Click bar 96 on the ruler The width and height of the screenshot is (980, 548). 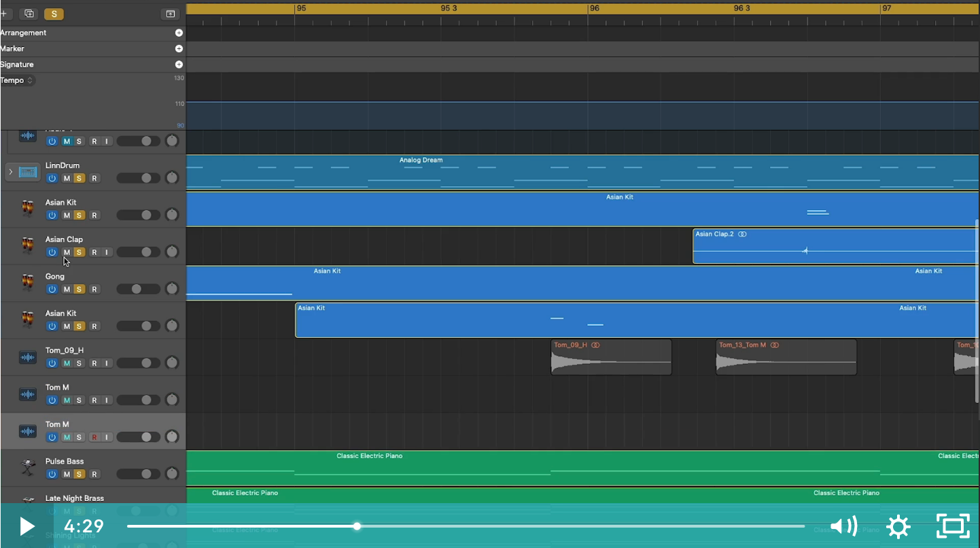594,8
